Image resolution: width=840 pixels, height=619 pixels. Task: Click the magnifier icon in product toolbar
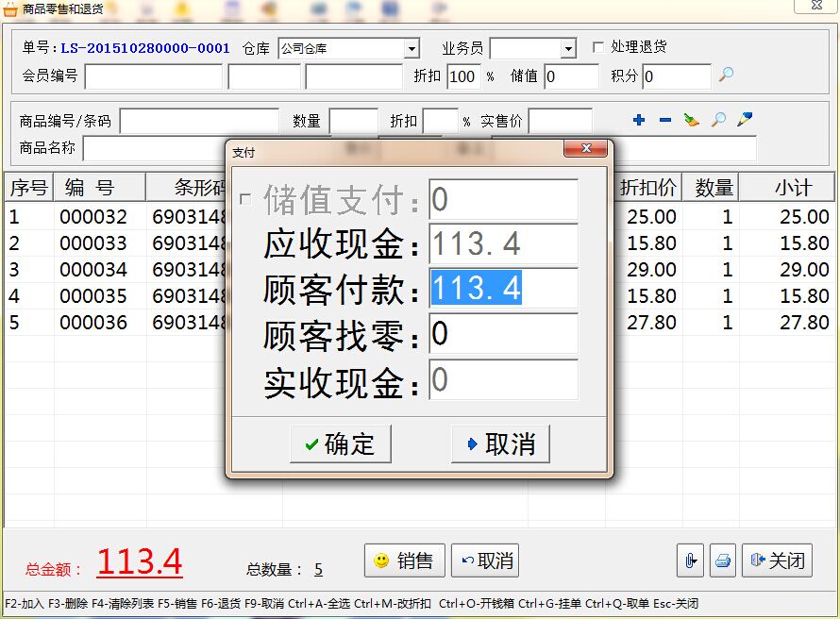click(x=718, y=120)
